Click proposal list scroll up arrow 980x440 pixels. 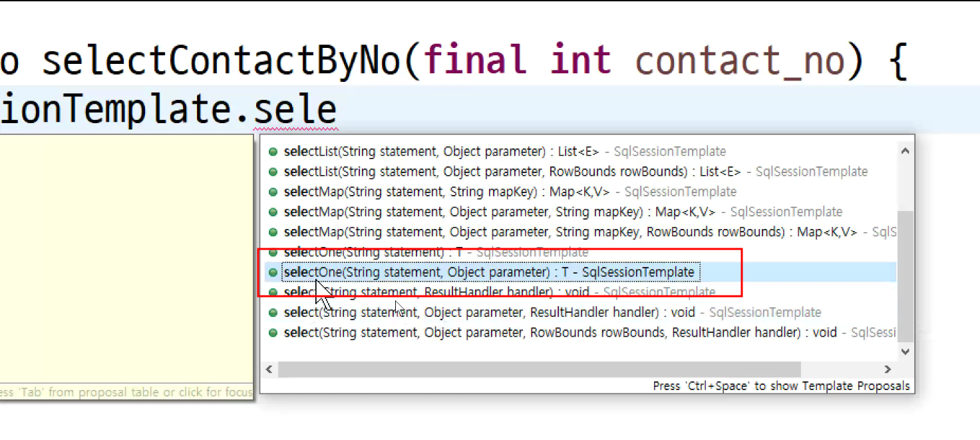point(905,151)
